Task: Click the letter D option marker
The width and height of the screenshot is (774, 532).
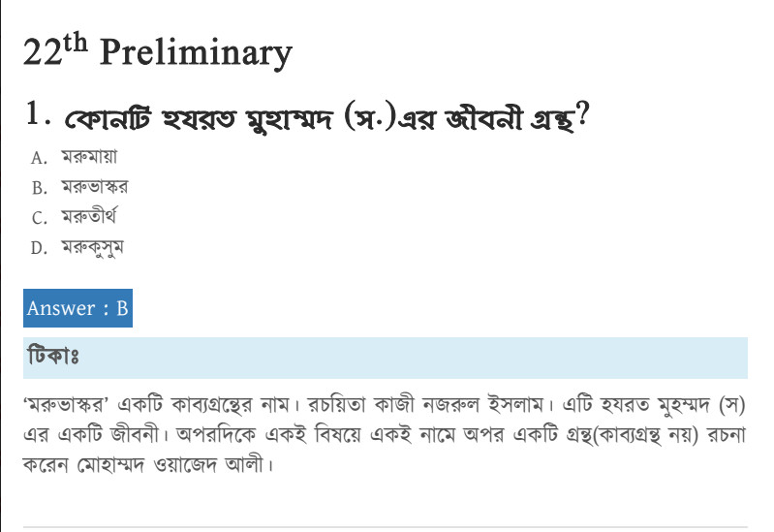Action: click(39, 248)
